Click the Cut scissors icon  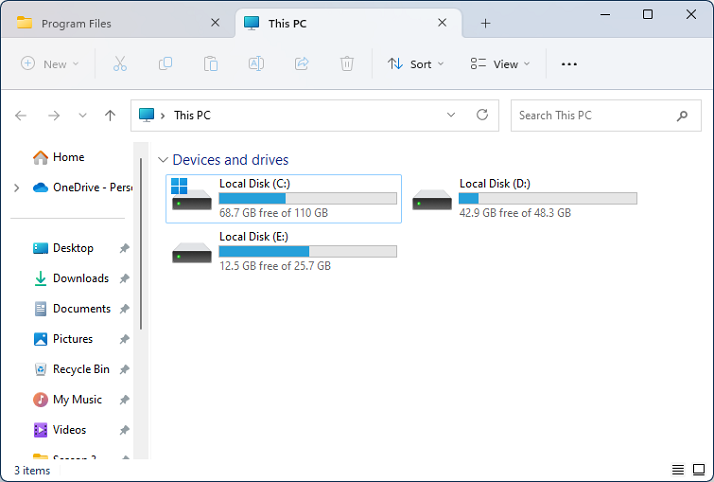point(120,64)
